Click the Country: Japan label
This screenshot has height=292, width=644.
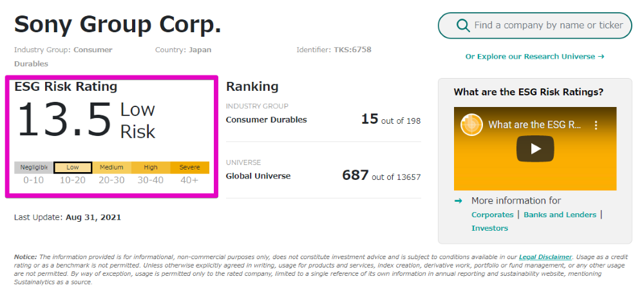pyautogui.click(x=183, y=50)
